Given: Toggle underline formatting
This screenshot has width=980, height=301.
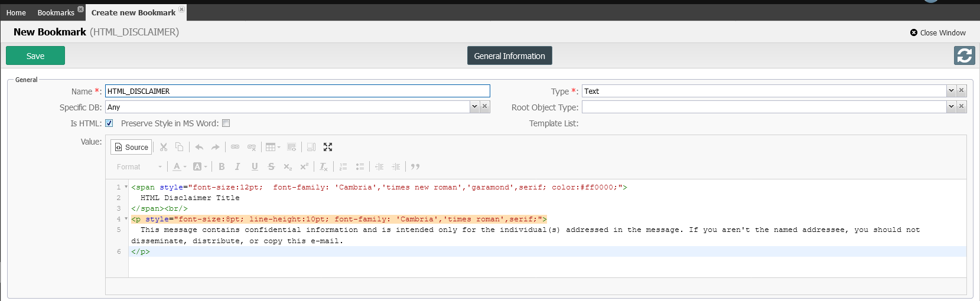Looking at the screenshot, I should pyautogui.click(x=255, y=167).
